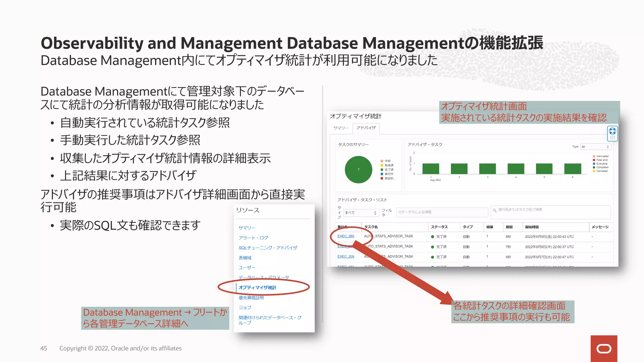644x362 pixels.
Task: Open データベース・パラメータ in resources
Action: pos(264,277)
